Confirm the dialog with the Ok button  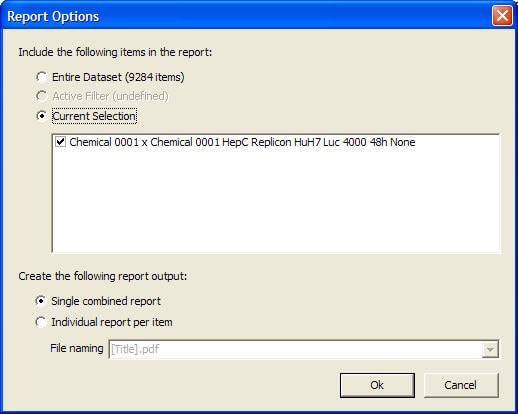[x=377, y=385]
